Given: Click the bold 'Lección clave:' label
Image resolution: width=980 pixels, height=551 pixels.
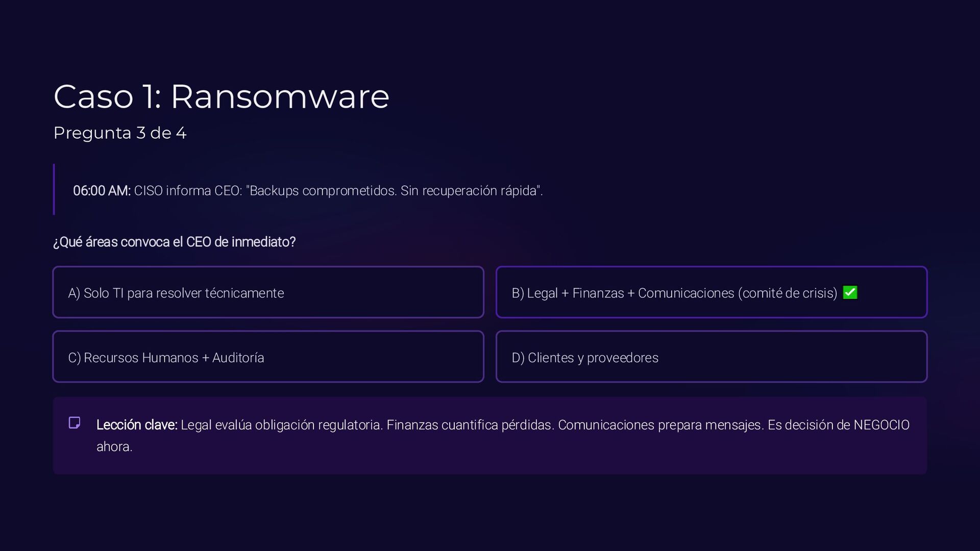Looking at the screenshot, I should (136, 425).
